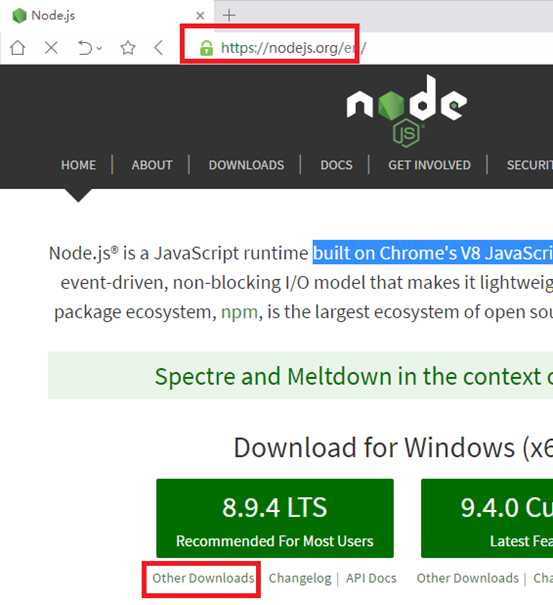Viewport: 553px width, 605px height.
Task: Click the browser home icon
Action: [18, 48]
